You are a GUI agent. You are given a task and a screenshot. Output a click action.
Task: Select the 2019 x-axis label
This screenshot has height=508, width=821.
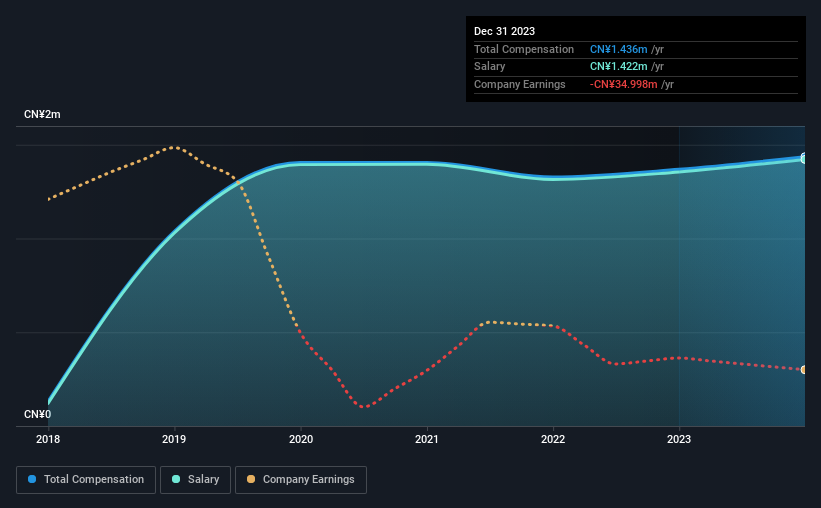coord(174,439)
